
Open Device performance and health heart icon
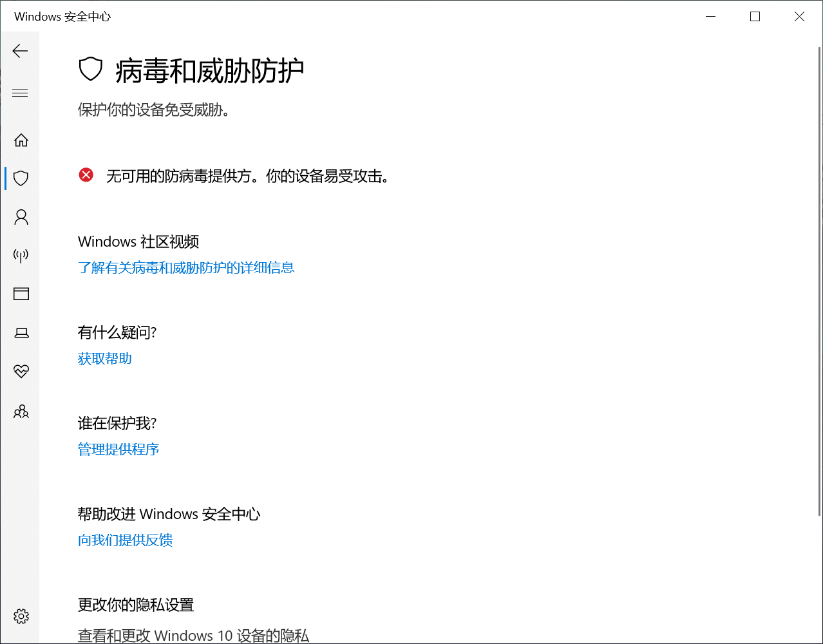click(21, 372)
